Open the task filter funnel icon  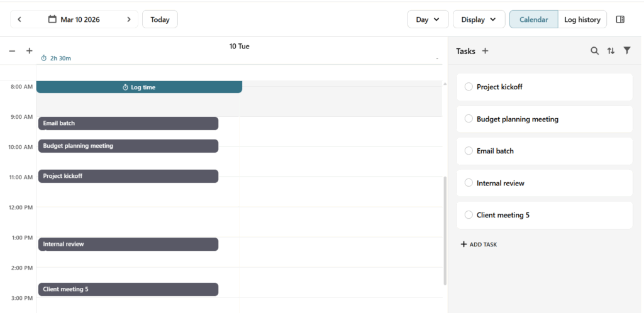tap(627, 51)
